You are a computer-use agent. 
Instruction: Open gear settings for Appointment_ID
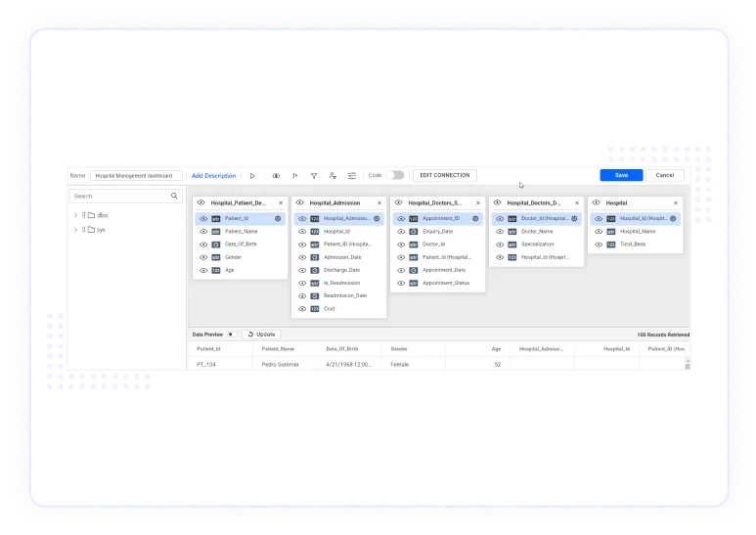[x=475, y=218]
